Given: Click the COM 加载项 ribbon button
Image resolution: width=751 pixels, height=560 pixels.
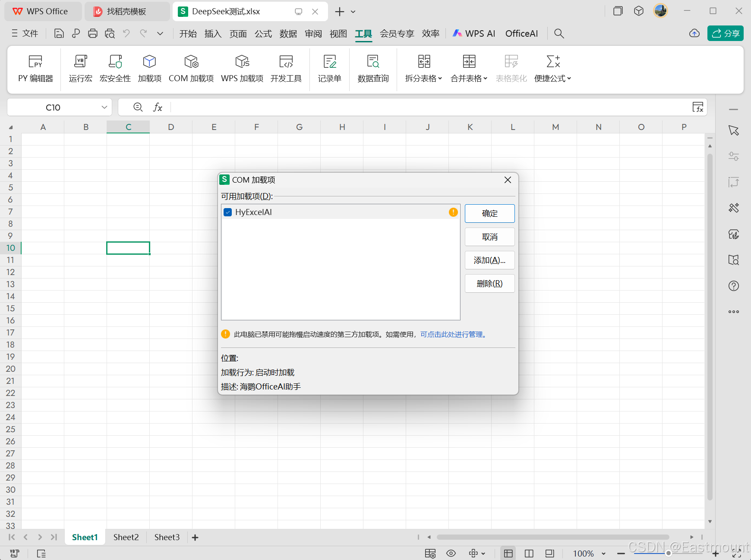Looking at the screenshot, I should coord(191,69).
